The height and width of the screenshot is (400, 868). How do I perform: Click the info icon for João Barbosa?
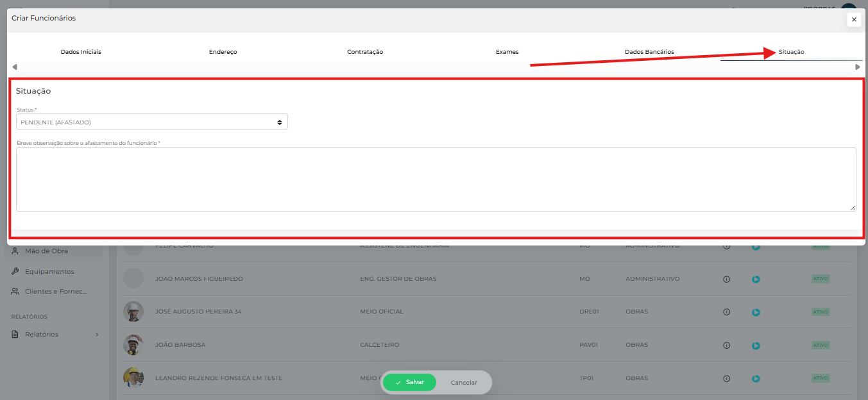tap(726, 346)
